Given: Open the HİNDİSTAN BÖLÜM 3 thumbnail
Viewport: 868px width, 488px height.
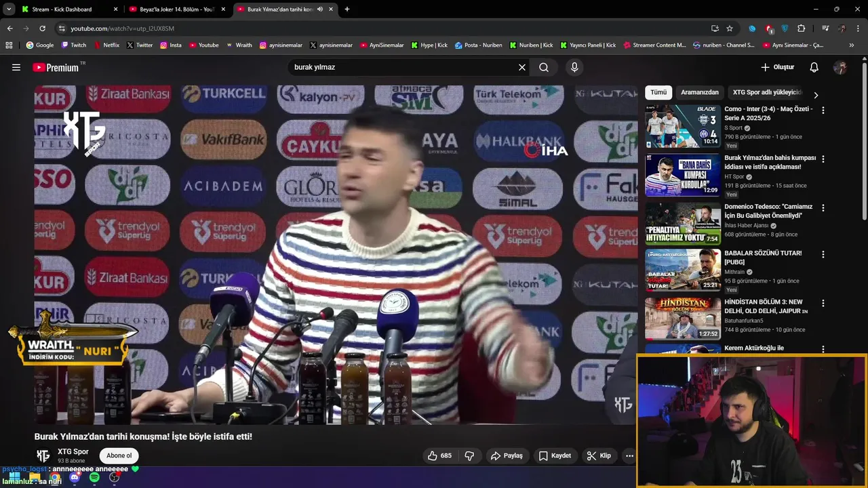Looking at the screenshot, I should point(682,319).
